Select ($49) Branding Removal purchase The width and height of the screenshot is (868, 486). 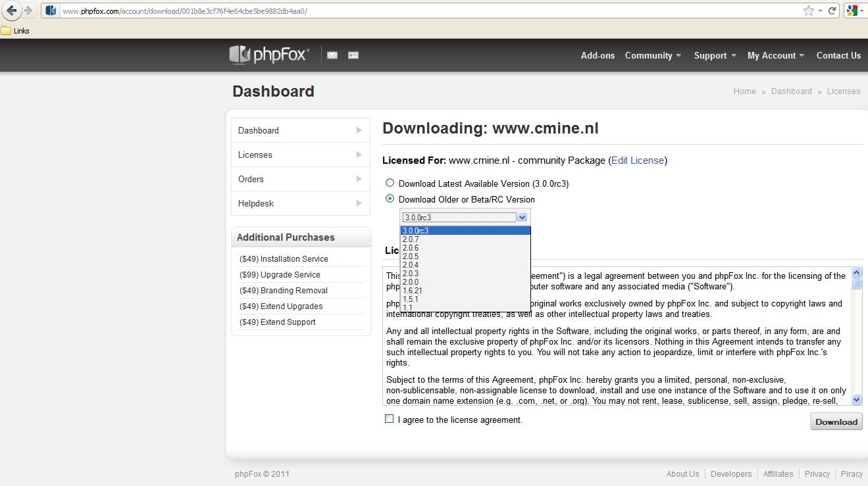tap(284, 291)
